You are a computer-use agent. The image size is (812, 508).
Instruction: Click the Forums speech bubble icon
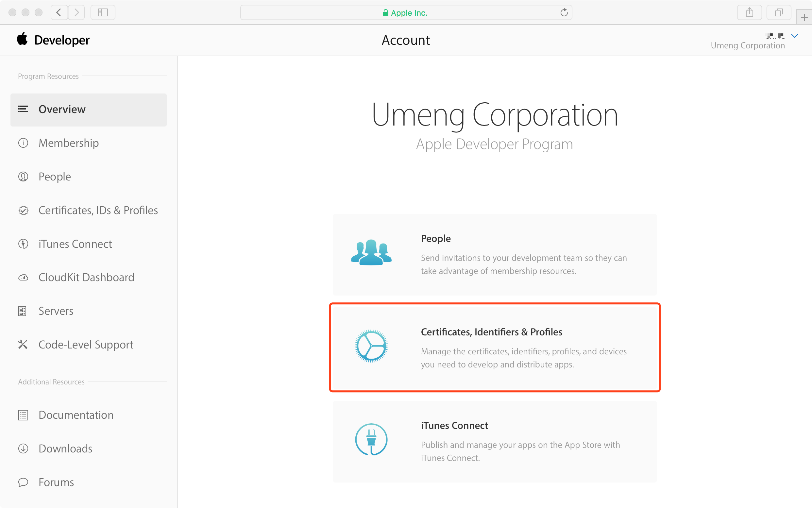23,483
